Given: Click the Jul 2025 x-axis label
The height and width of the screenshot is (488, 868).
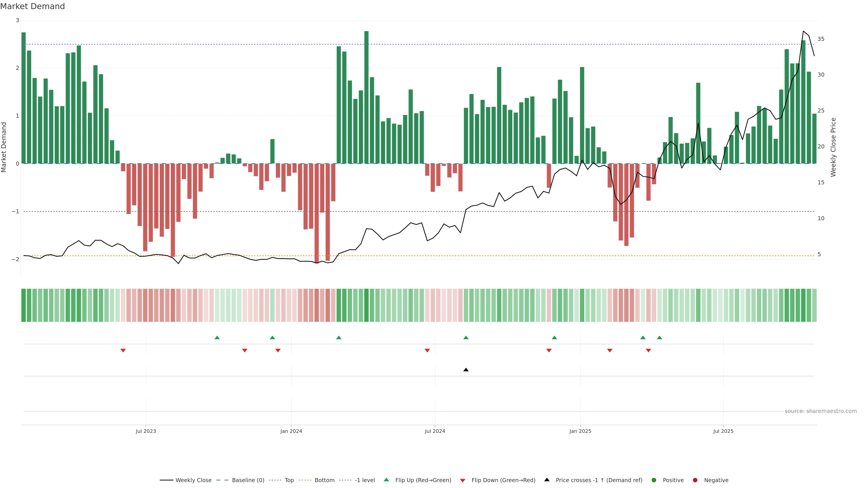Looking at the screenshot, I should [x=723, y=431].
